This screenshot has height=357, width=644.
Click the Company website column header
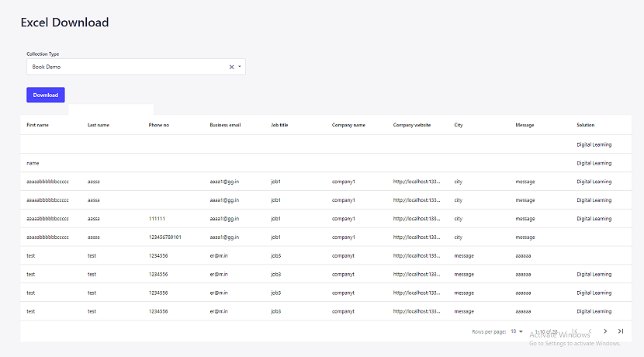(x=411, y=125)
